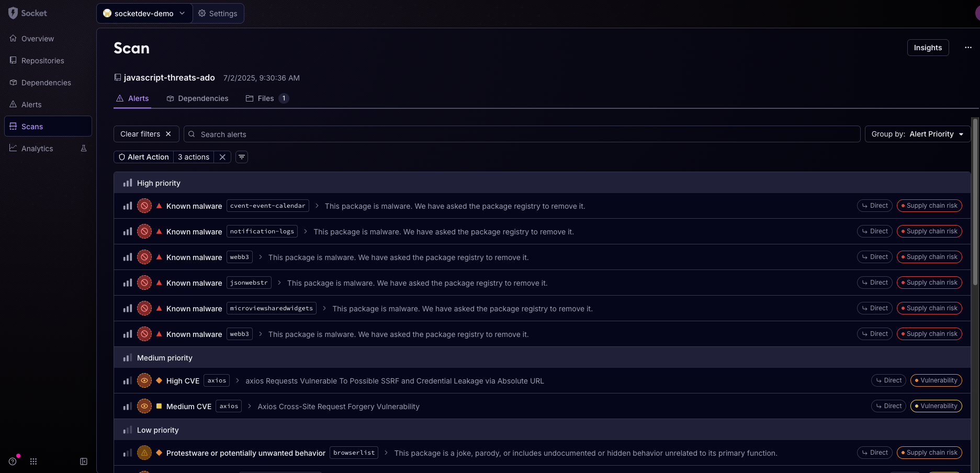Click Clear filters button
This screenshot has width=980, height=473.
point(146,134)
